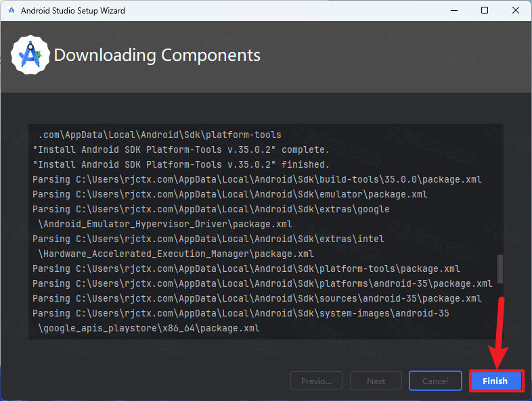The width and height of the screenshot is (532, 401).
Task: Click the sources\android-35\package.xml line
Action: pos(257,299)
